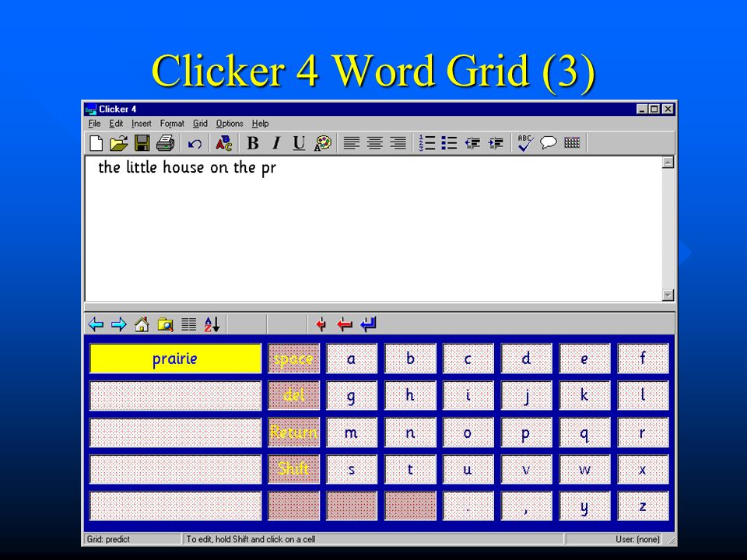
Task: Click the del cell
Action: coord(293,395)
